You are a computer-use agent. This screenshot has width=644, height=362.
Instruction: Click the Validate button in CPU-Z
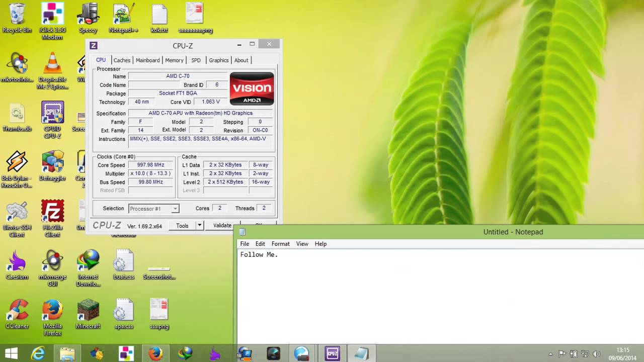[222, 226]
